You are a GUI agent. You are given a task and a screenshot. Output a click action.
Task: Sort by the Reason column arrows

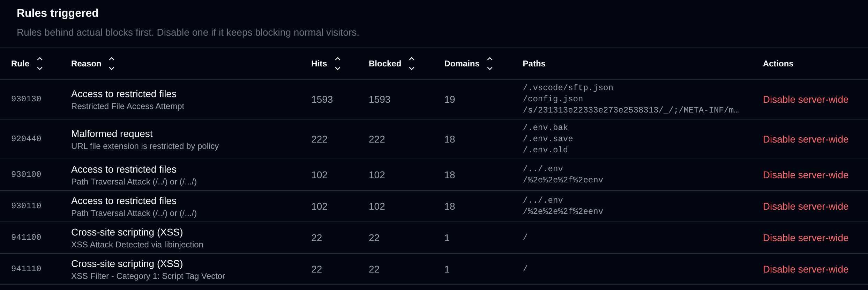[x=112, y=64]
